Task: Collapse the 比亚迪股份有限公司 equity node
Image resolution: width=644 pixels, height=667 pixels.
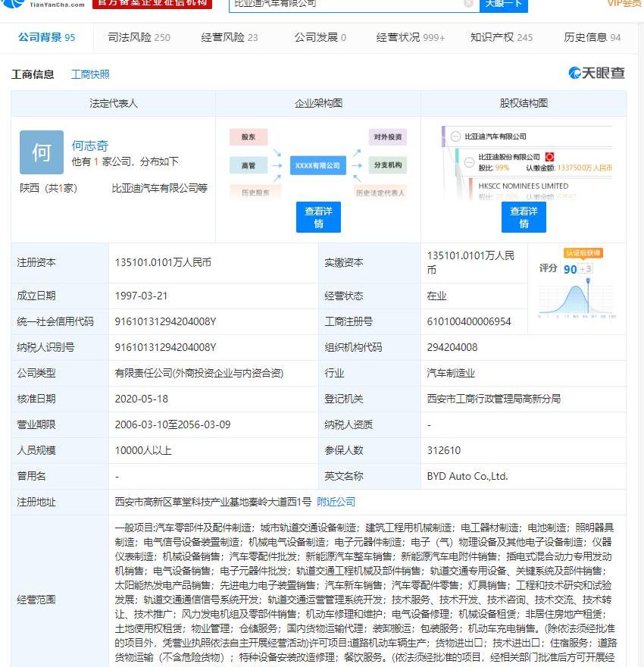Action: pyautogui.click(x=469, y=162)
